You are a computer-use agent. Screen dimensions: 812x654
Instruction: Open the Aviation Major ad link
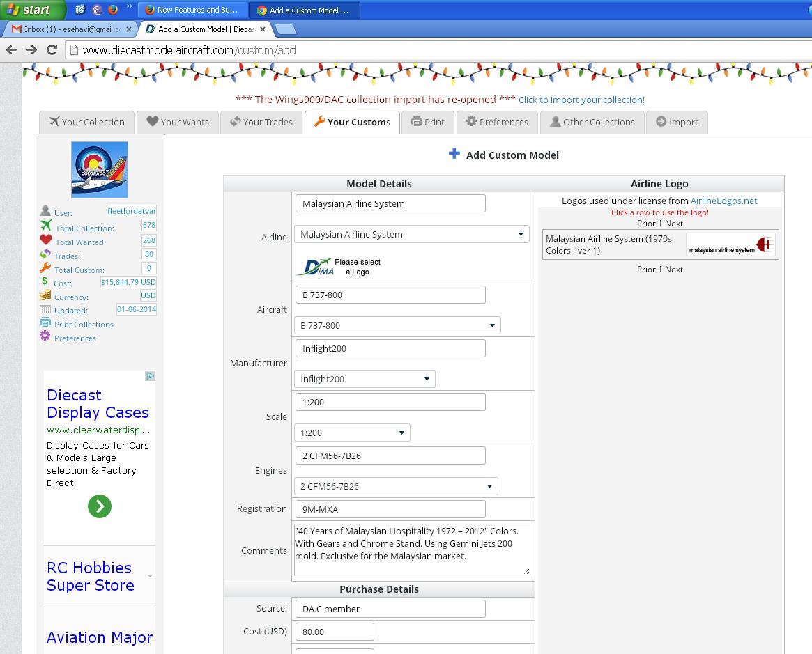[x=100, y=637]
